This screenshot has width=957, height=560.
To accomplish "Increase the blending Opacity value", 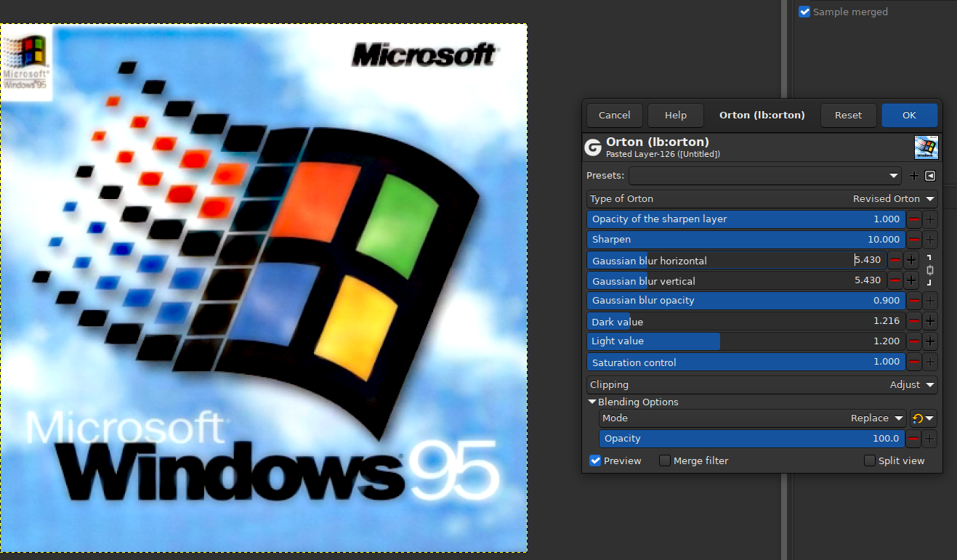I will pos(930,439).
